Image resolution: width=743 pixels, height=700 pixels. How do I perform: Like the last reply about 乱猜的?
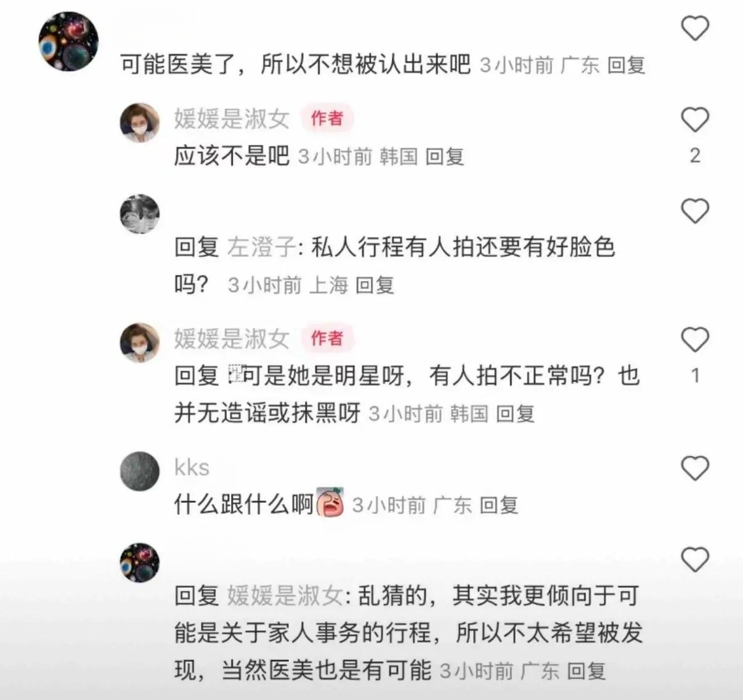[694, 560]
